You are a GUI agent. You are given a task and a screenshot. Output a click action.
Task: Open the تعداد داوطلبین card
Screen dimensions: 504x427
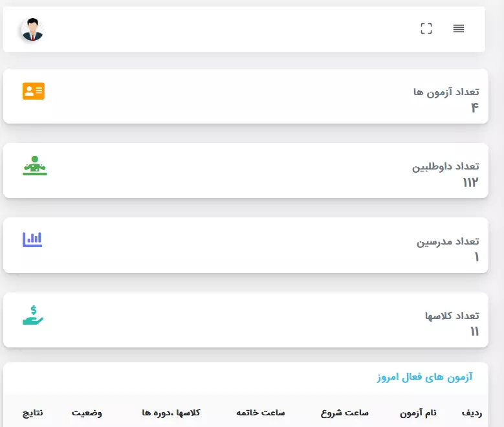pos(246,170)
